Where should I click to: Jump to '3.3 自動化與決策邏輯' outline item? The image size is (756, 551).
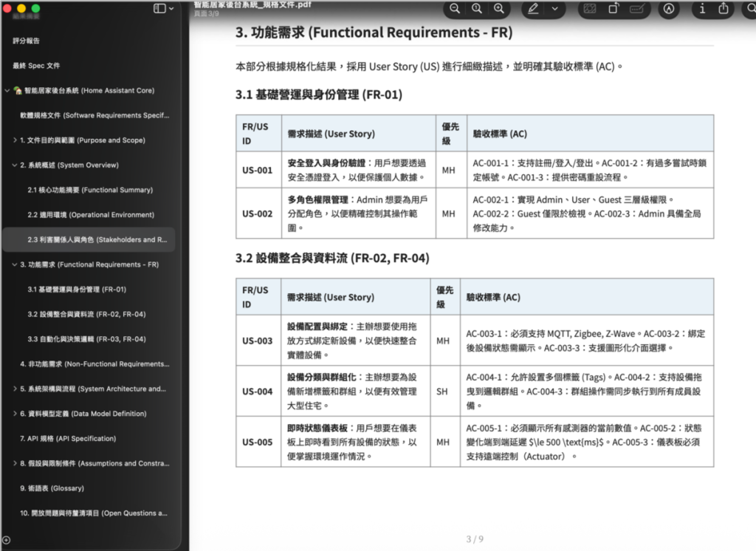(x=87, y=339)
